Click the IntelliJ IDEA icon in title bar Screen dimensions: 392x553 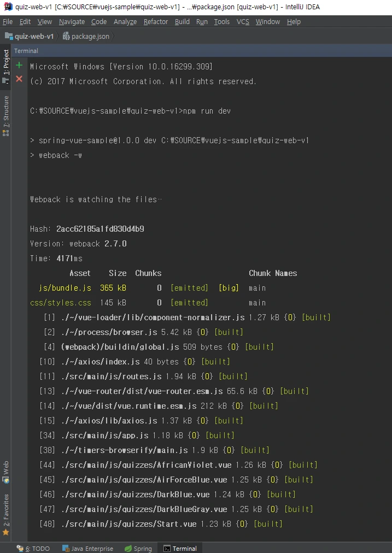click(8, 7)
